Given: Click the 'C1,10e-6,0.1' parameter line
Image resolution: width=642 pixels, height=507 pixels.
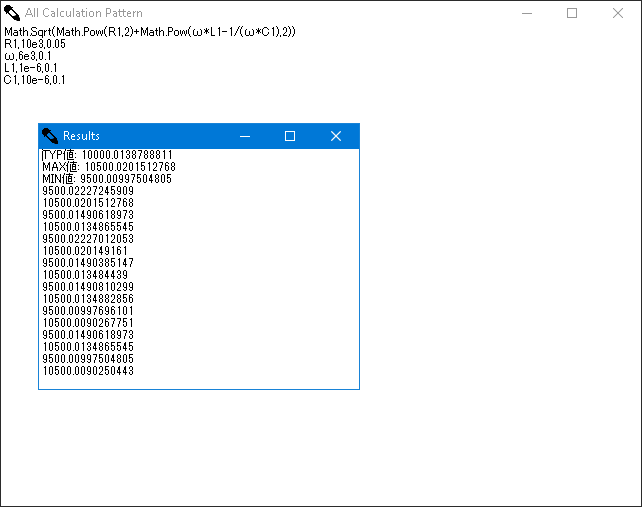Looking at the screenshot, I should pyautogui.click(x=34, y=80).
